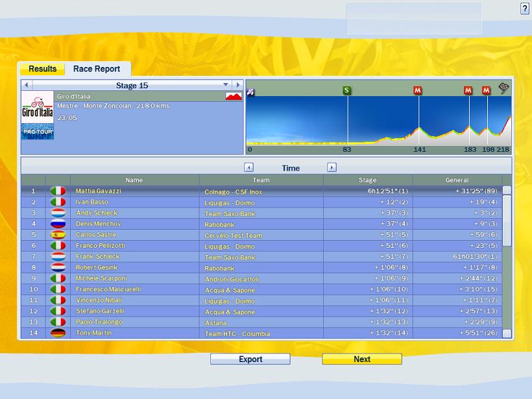
Task: Click the results list scrollbar down arrow
Action: [507, 333]
